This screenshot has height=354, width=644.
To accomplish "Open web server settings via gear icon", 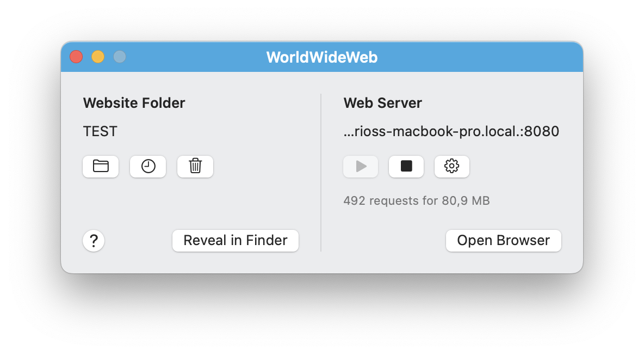I will pyautogui.click(x=452, y=166).
